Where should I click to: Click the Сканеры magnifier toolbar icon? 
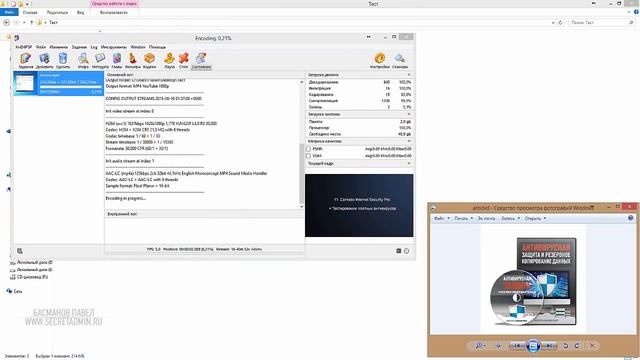(400, 60)
